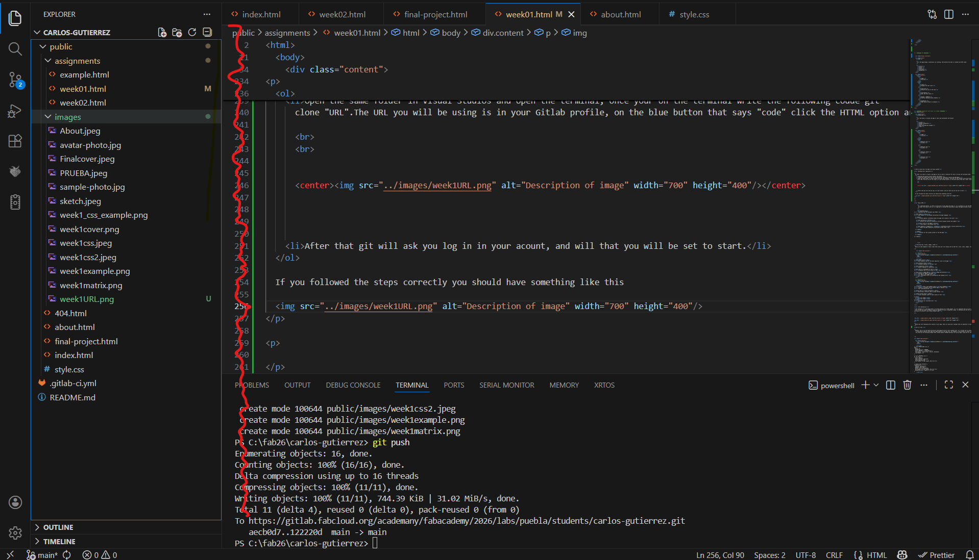Screen dimensions: 979x560
Task: Show errors and warnings count panel
Action: point(100,555)
